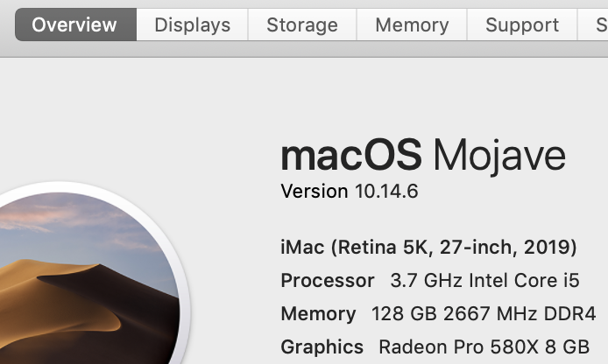This screenshot has width=608, height=364.
Task: Select the partially visible tab after Support
Action: click(593, 24)
